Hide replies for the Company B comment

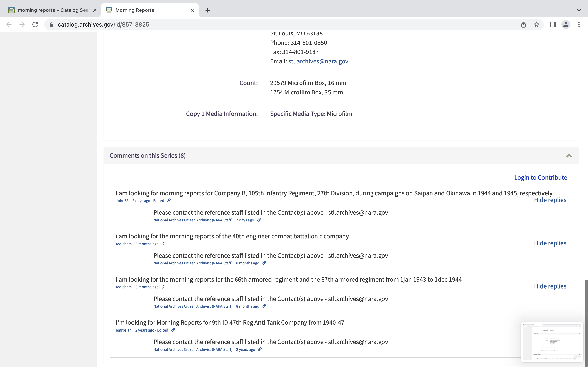550,200
